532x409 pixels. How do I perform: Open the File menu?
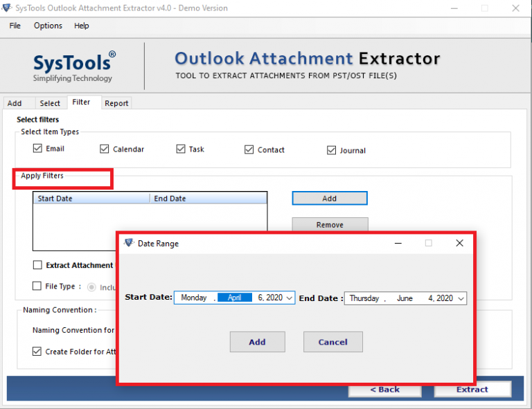click(x=15, y=26)
